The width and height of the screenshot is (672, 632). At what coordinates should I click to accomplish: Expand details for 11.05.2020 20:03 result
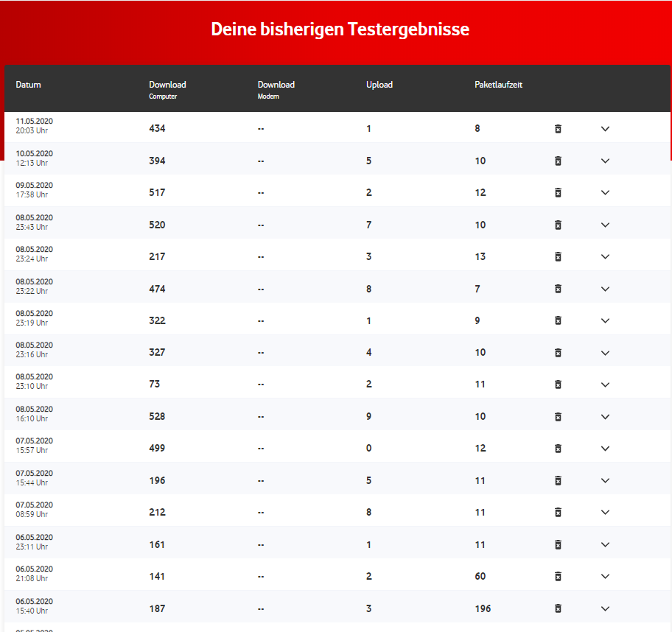click(x=605, y=129)
